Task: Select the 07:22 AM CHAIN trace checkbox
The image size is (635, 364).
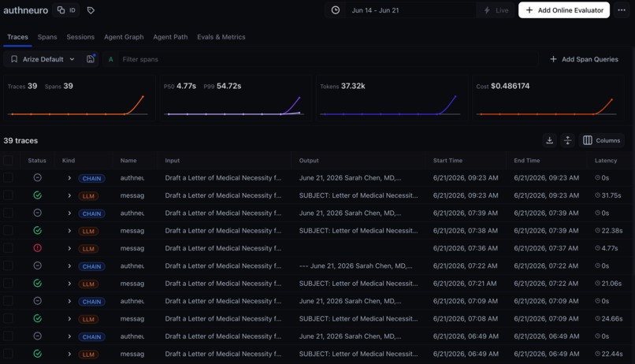Action: pos(8,266)
